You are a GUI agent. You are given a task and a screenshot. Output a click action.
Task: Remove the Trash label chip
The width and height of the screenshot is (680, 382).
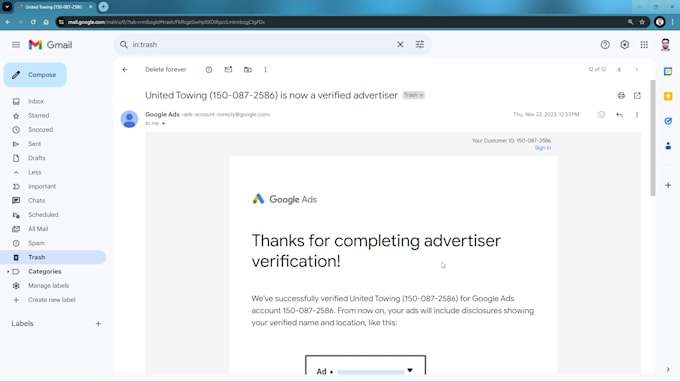coord(421,95)
